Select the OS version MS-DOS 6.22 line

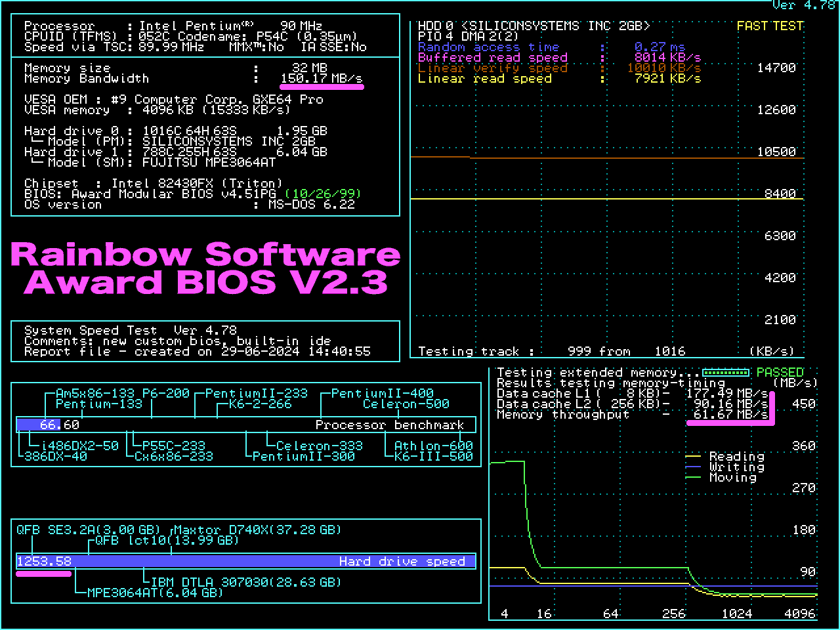(x=190, y=204)
